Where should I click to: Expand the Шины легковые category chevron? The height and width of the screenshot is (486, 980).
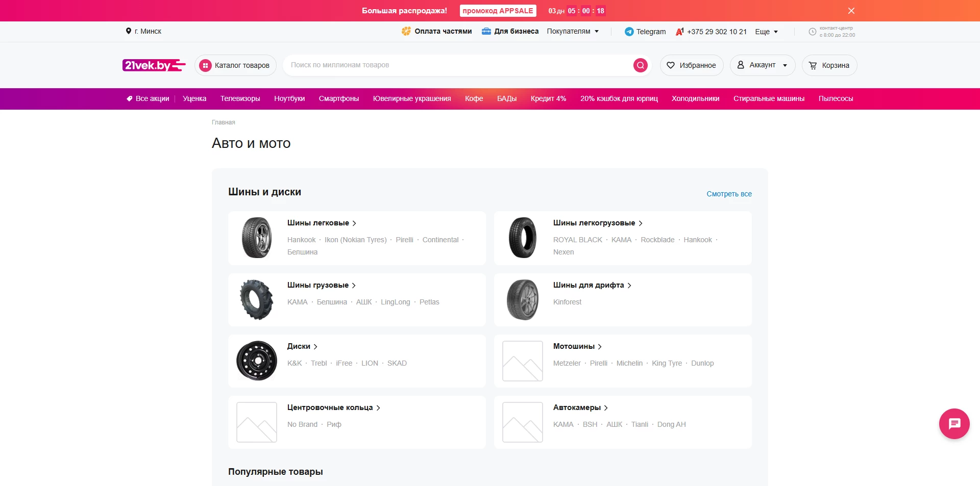pos(353,223)
